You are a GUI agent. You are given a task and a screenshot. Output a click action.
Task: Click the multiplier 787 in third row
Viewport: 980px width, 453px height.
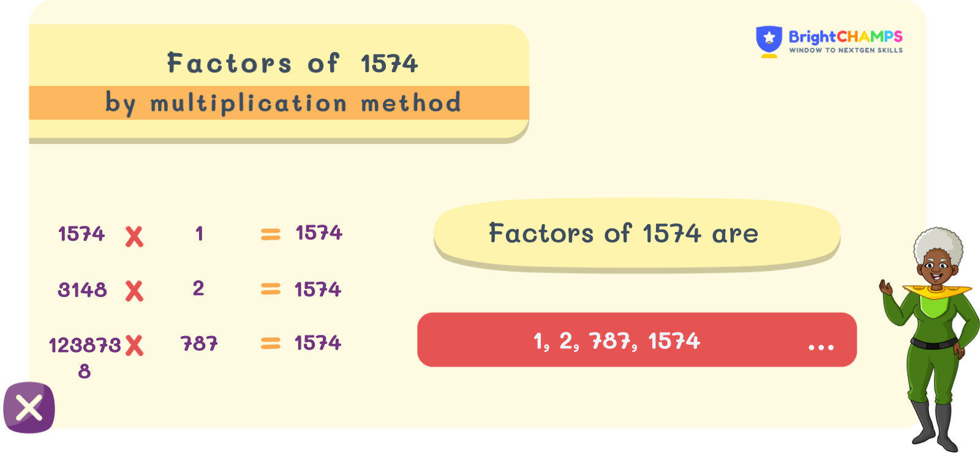click(x=199, y=343)
